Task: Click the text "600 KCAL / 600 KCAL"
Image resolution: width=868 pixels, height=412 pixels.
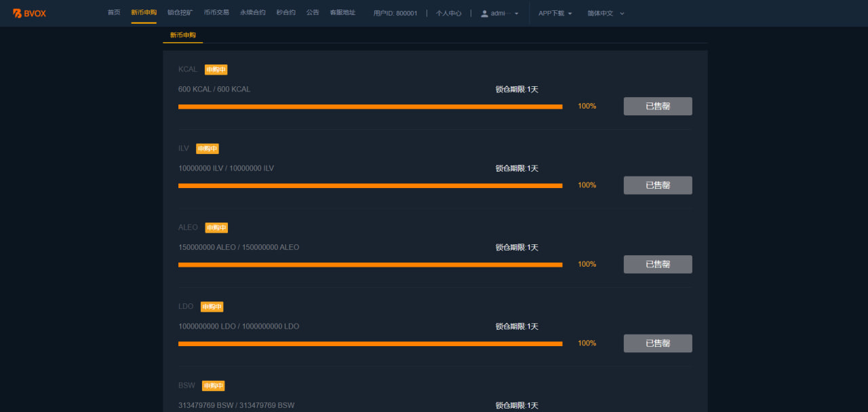Action: (214, 89)
